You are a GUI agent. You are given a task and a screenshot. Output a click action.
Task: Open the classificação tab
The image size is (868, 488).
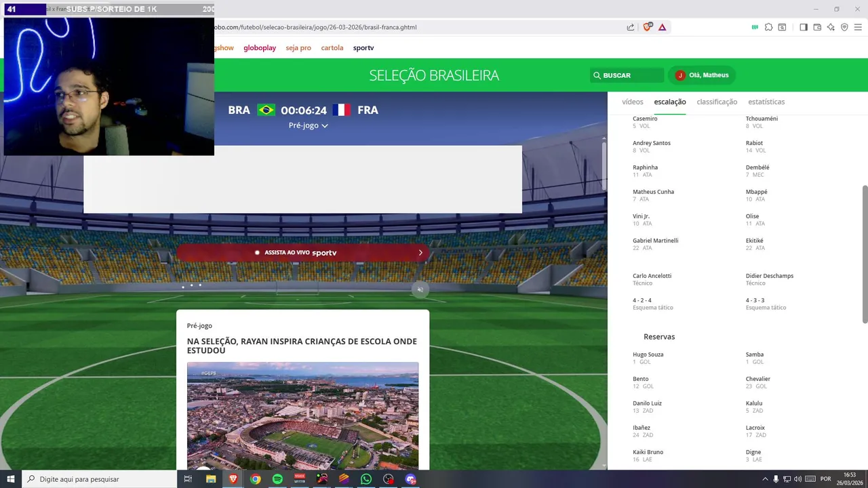tap(717, 102)
